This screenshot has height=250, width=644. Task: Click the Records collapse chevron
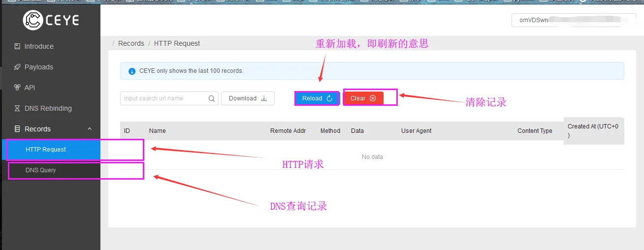pyautogui.click(x=90, y=129)
